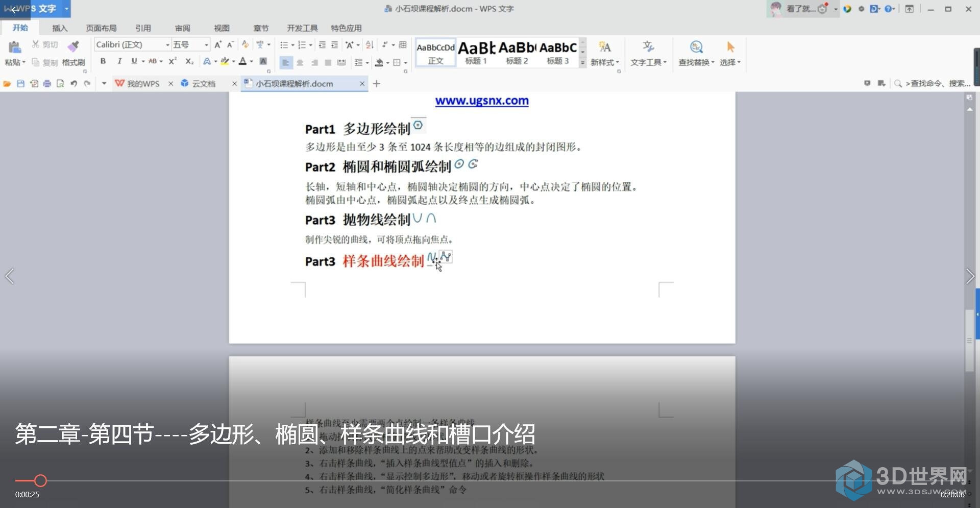
Task: Open the 引用 ribbon tab
Action: 143,28
